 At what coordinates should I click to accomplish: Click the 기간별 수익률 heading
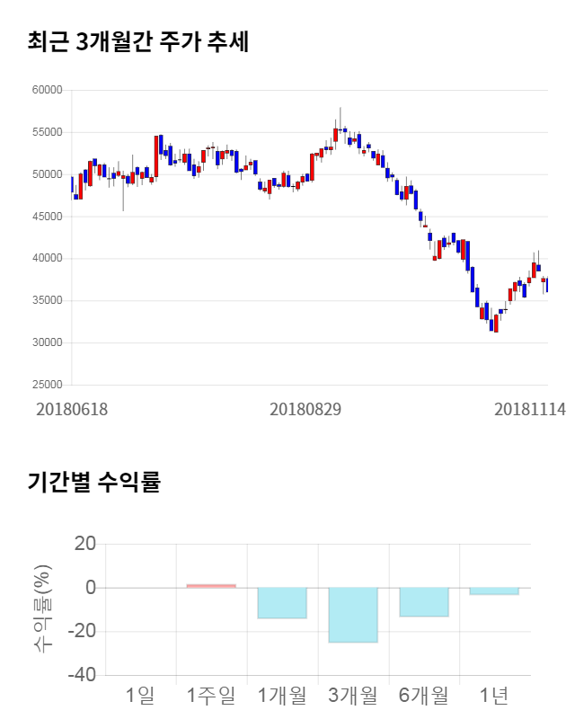pyautogui.click(x=93, y=482)
